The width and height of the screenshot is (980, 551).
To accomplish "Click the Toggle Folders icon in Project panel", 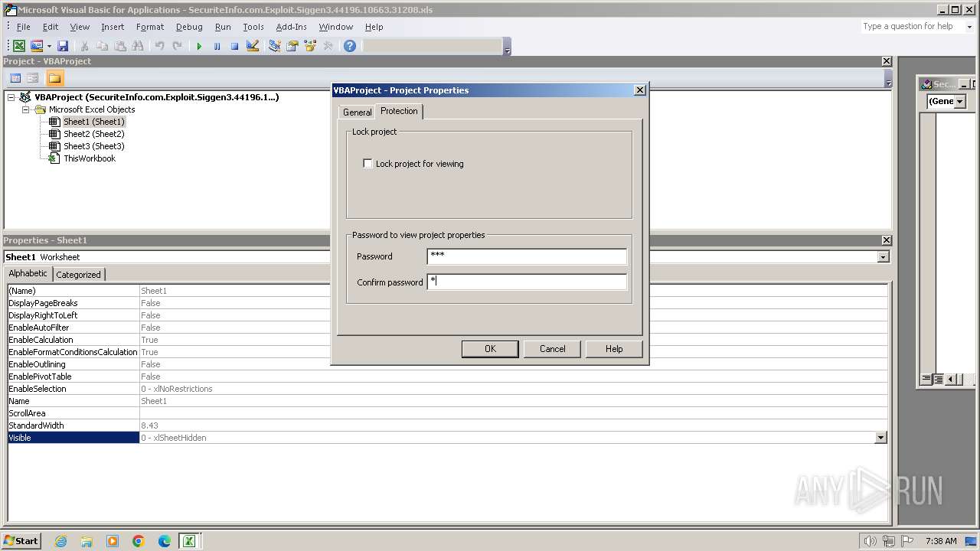I will [54, 78].
